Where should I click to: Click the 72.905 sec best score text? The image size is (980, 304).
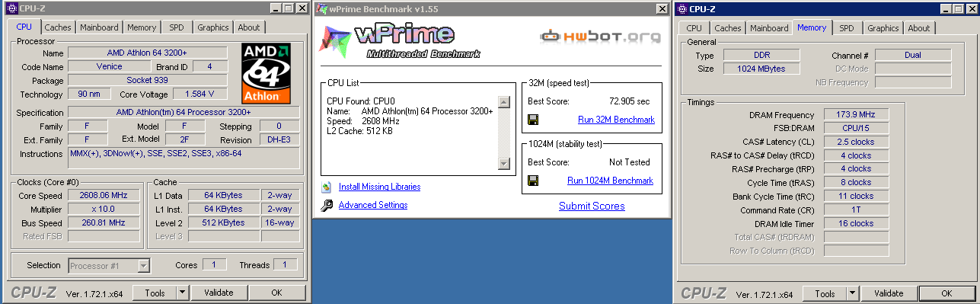(628, 101)
